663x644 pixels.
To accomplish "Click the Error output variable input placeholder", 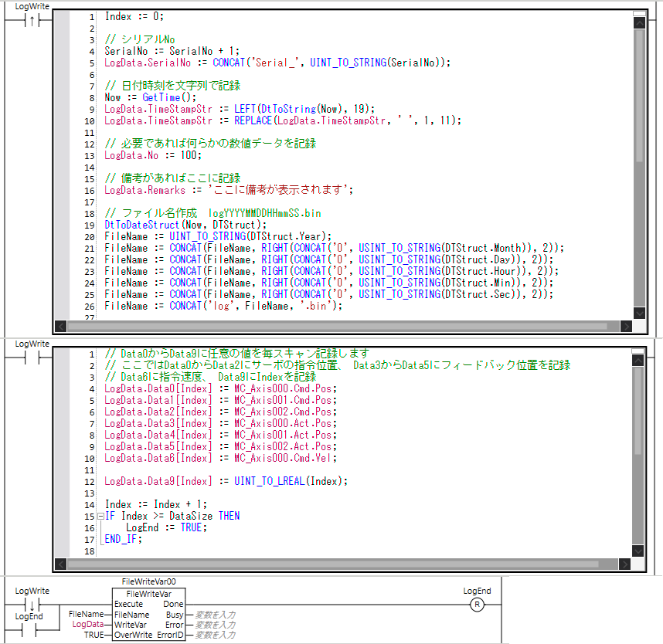I will coord(215,625).
